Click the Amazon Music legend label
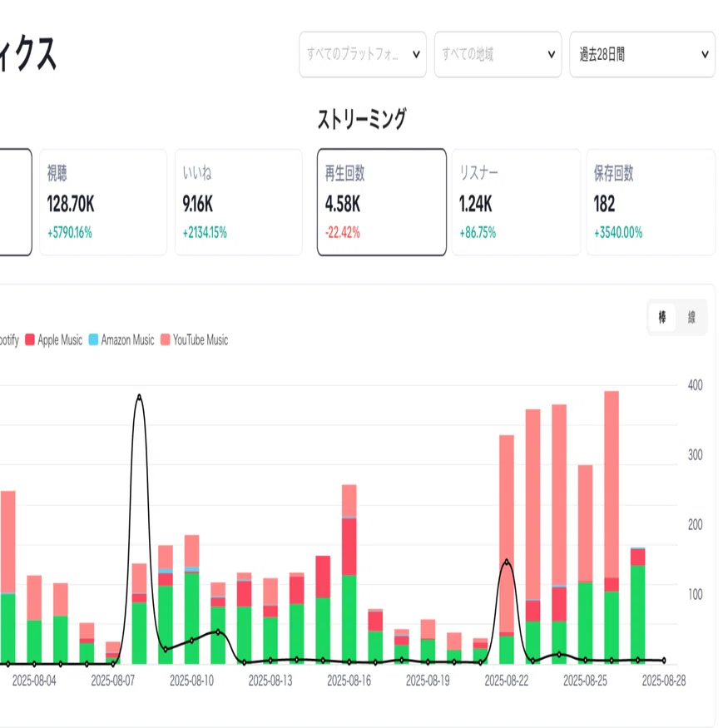 click(x=127, y=339)
